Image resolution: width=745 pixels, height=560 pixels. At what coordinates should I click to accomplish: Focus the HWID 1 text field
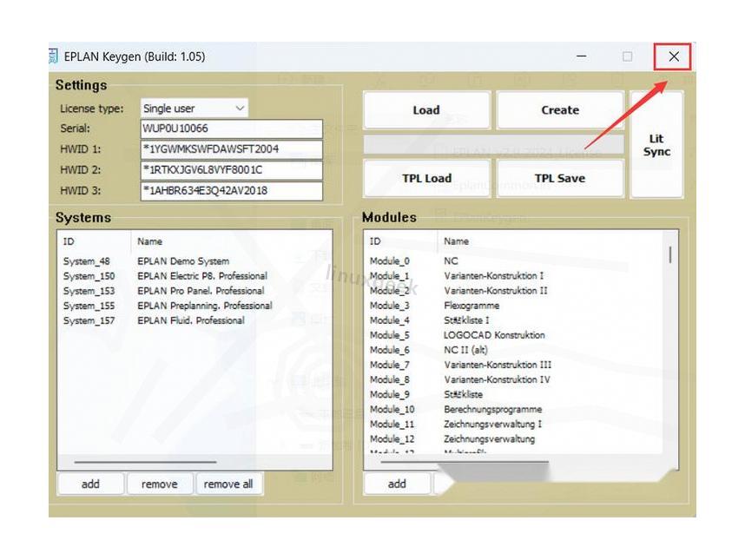pyautogui.click(x=231, y=149)
